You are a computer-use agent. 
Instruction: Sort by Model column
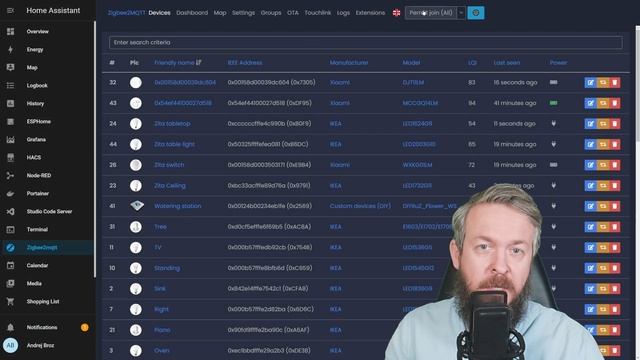click(x=411, y=62)
